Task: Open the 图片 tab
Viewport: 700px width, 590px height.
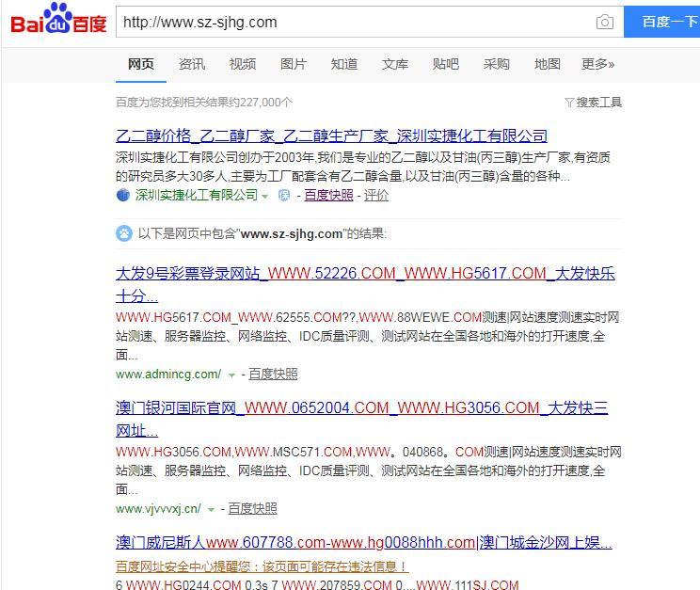Action: [294, 64]
